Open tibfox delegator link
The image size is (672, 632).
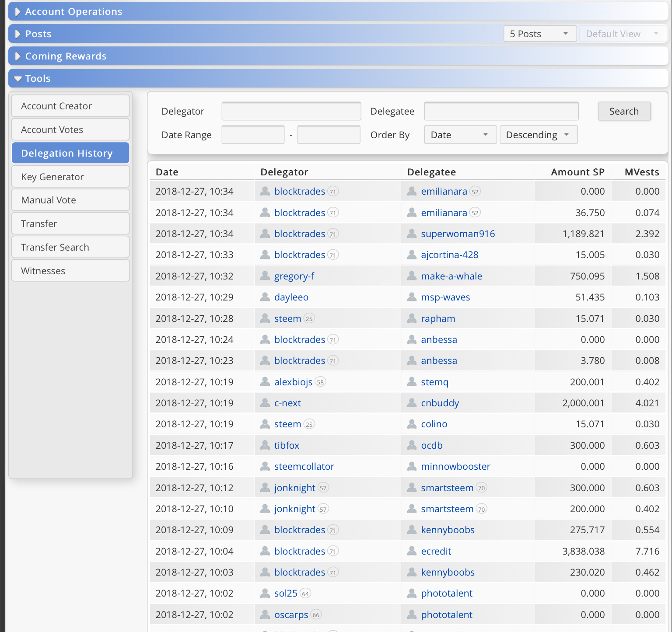click(x=287, y=445)
